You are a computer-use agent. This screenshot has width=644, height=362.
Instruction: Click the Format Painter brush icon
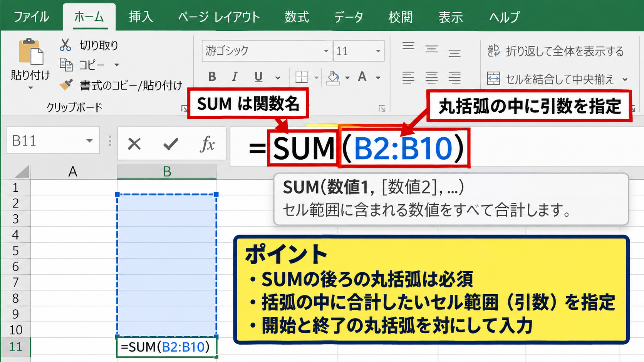pos(66,85)
